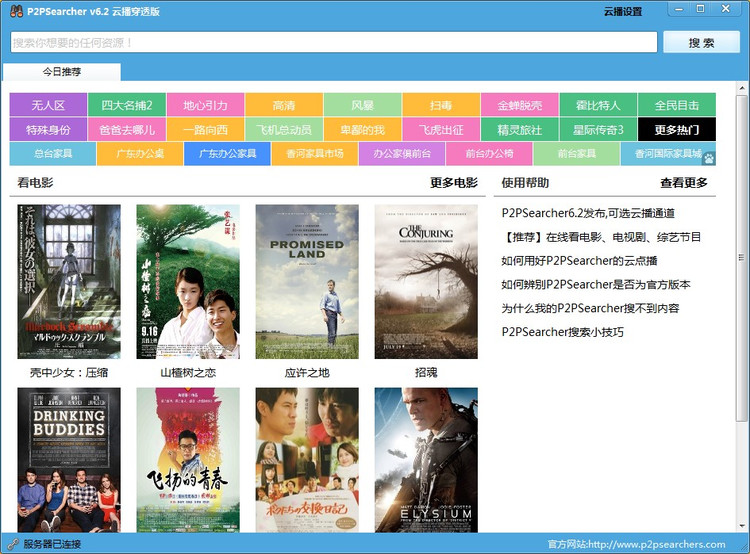This screenshot has height=554, width=750.
Task: Click the vertical scrollbar thumb
Action: click(x=742, y=258)
